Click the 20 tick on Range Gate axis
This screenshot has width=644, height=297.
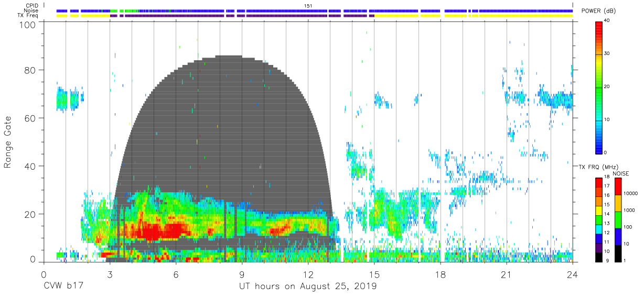tap(30, 214)
